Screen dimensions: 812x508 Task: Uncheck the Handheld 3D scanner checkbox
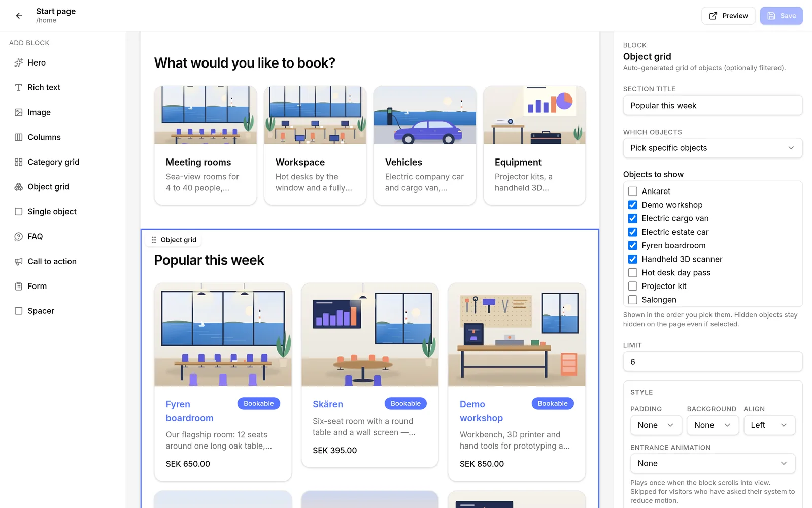pos(633,259)
